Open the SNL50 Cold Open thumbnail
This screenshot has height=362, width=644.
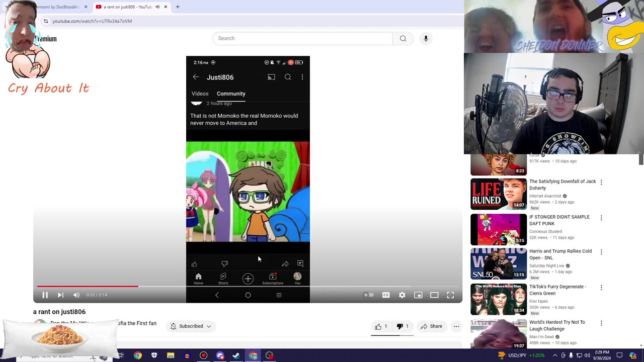(499, 264)
